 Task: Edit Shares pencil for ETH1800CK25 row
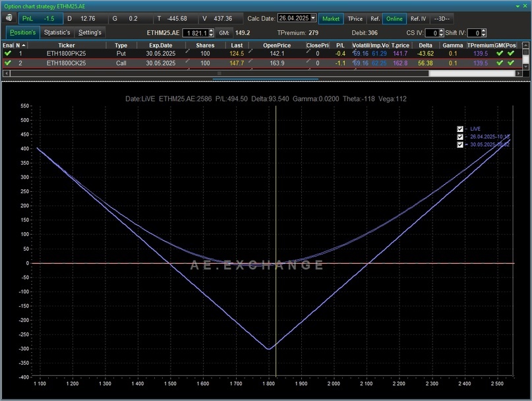[x=187, y=61]
